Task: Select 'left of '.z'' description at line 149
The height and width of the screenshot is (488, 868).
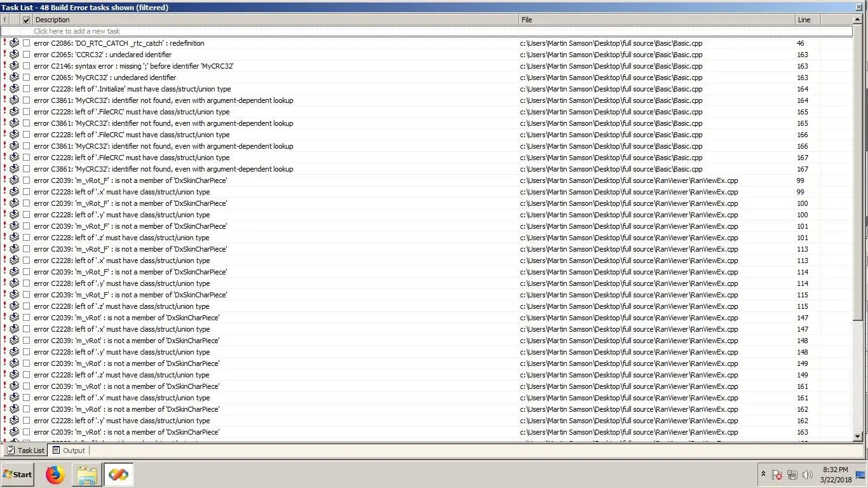Action: [121, 375]
